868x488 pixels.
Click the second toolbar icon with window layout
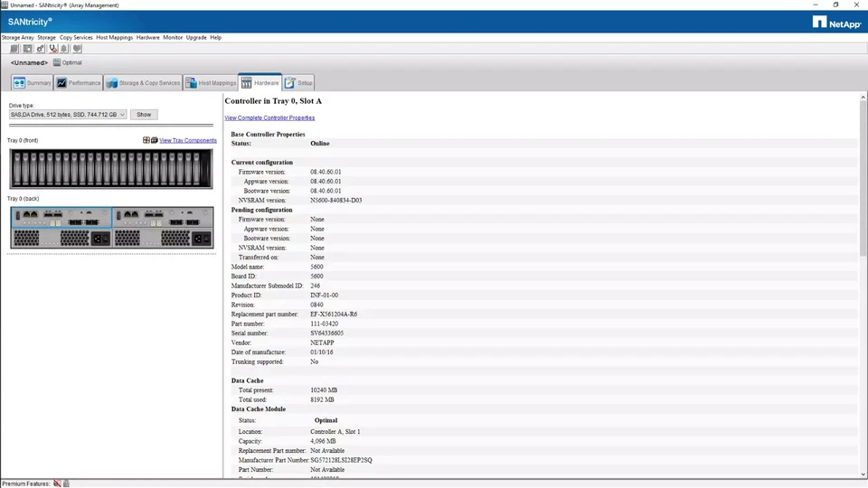(x=27, y=49)
